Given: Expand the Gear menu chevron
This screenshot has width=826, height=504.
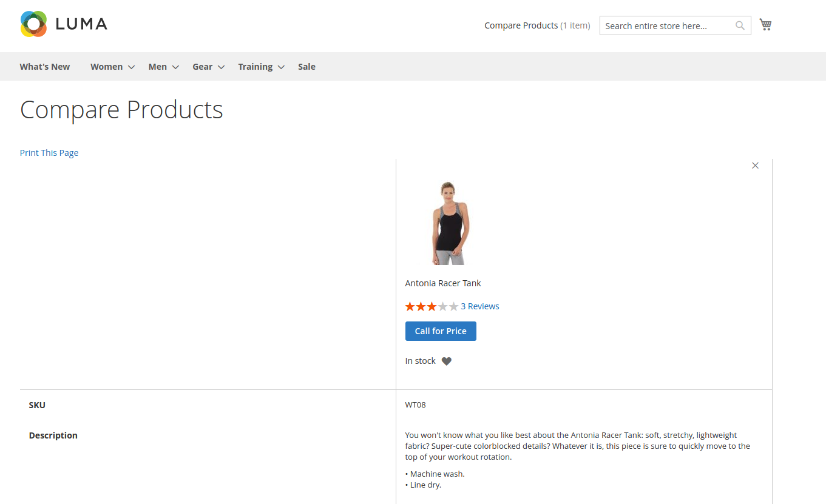Looking at the screenshot, I should 222,67.
